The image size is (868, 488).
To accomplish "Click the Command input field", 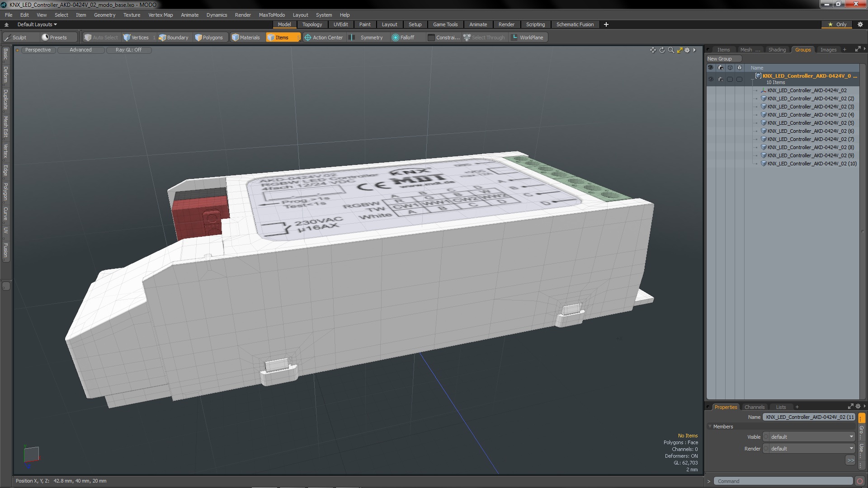I will click(783, 481).
